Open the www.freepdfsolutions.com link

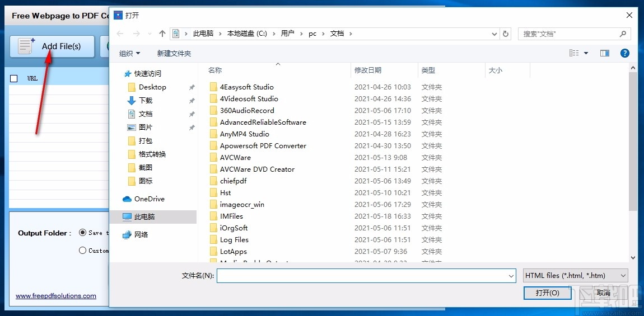coord(56,295)
